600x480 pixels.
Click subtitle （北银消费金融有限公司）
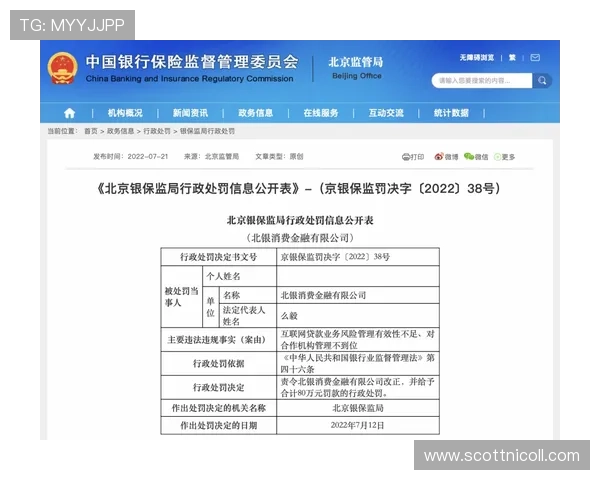pos(300,238)
